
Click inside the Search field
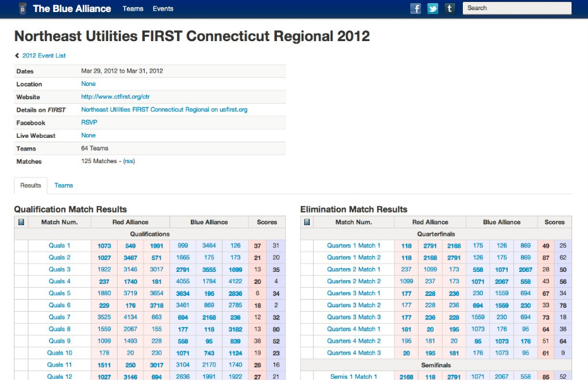point(517,8)
